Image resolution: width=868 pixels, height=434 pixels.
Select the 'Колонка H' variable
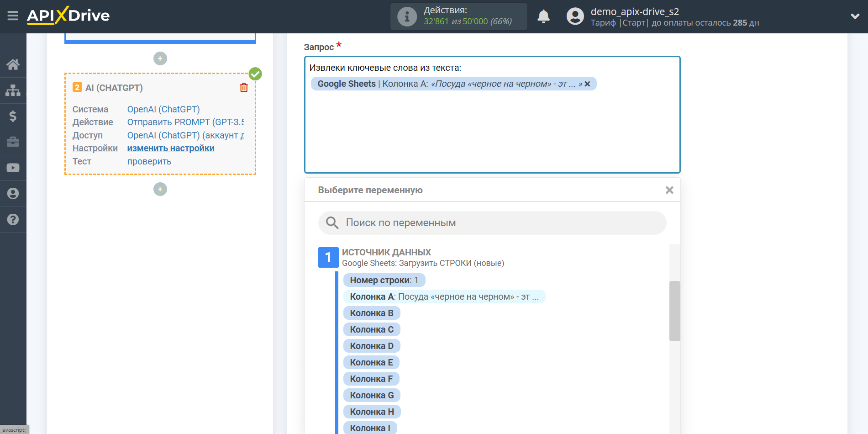pos(372,412)
